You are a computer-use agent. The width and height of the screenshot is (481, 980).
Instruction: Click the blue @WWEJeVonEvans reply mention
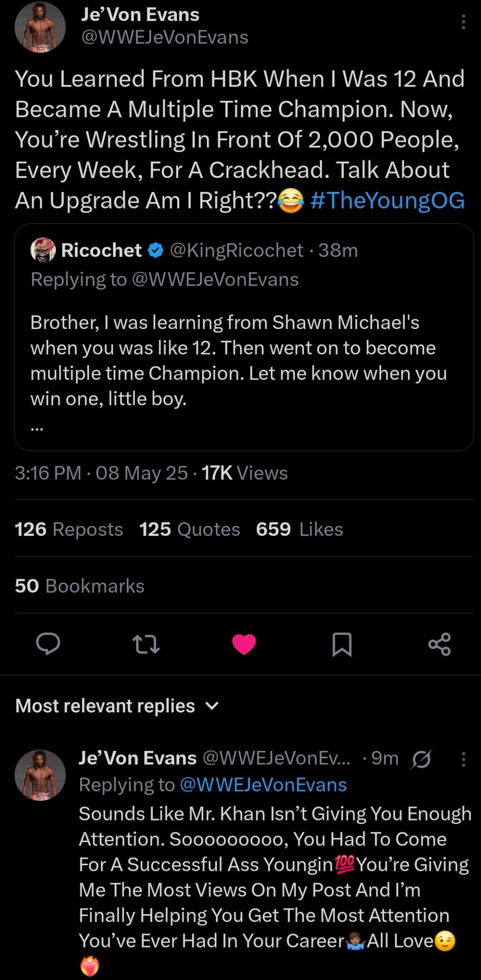(x=263, y=785)
